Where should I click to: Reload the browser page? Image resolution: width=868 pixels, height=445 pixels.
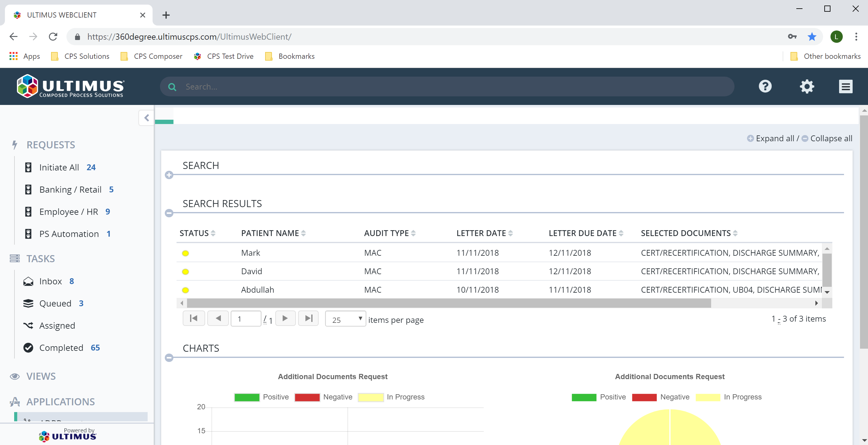coord(53,36)
